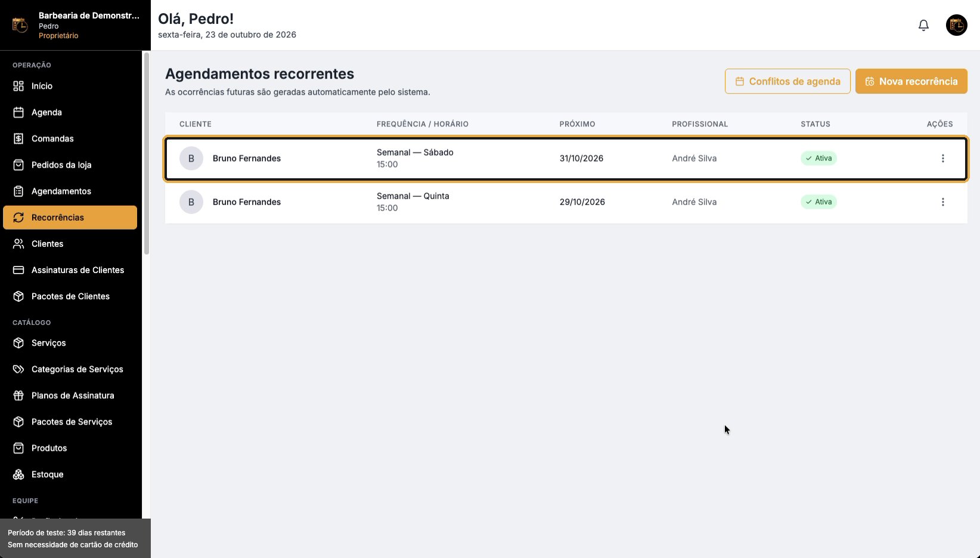Click the Serviços box icon
The height and width of the screenshot is (558, 980).
click(x=18, y=343)
